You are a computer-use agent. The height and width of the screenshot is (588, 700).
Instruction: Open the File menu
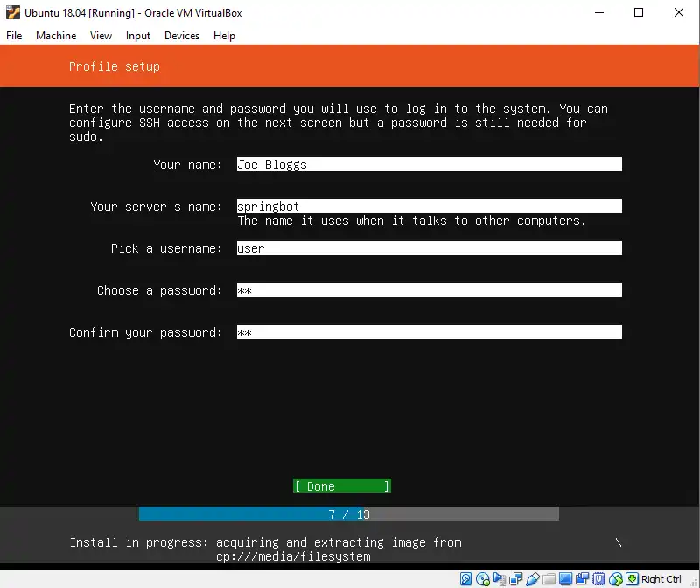coord(14,36)
